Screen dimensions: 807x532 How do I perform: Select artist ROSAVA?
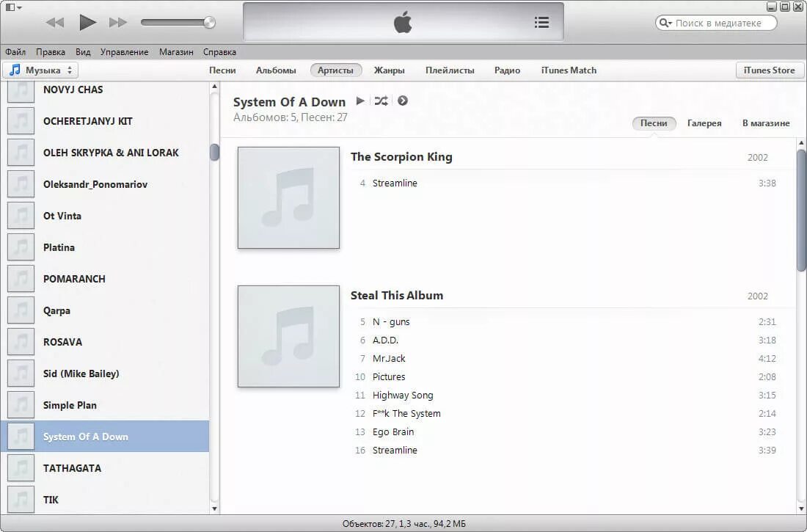(x=105, y=342)
